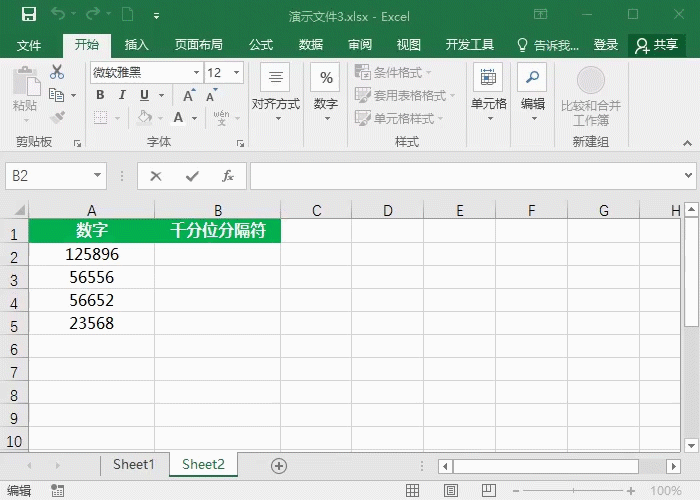This screenshot has height=500, width=700.
Task: Toggle Italic formatting
Action: click(x=122, y=95)
